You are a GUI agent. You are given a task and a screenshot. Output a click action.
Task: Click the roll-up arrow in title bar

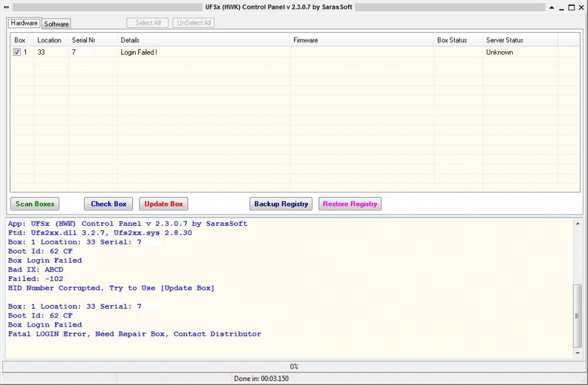[x=552, y=8]
